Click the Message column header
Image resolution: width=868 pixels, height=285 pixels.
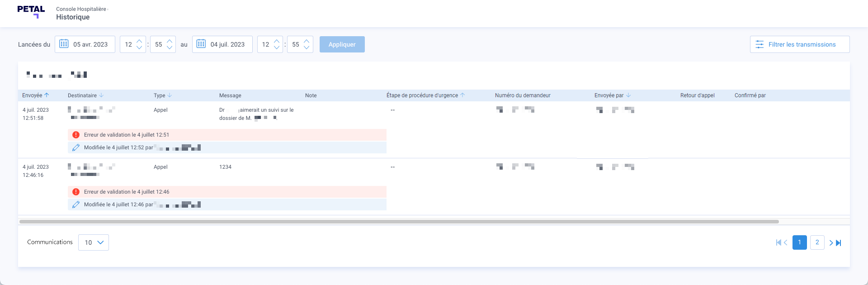pyautogui.click(x=230, y=95)
